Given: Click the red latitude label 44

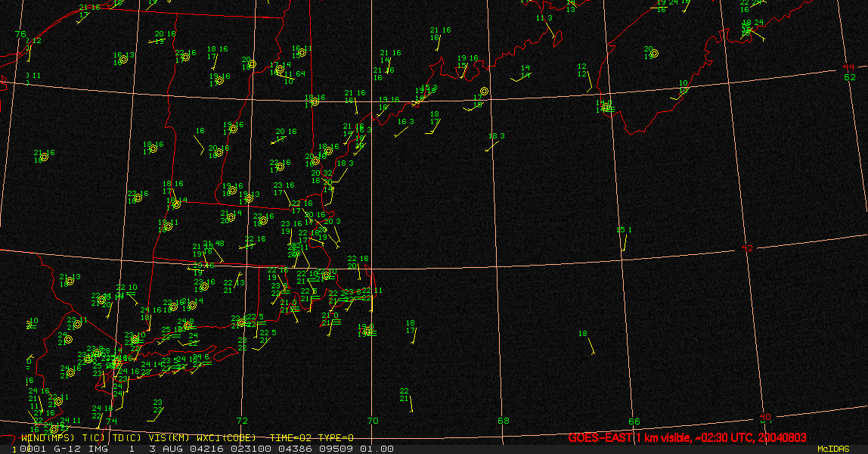Looking at the screenshot, I should [x=848, y=67].
